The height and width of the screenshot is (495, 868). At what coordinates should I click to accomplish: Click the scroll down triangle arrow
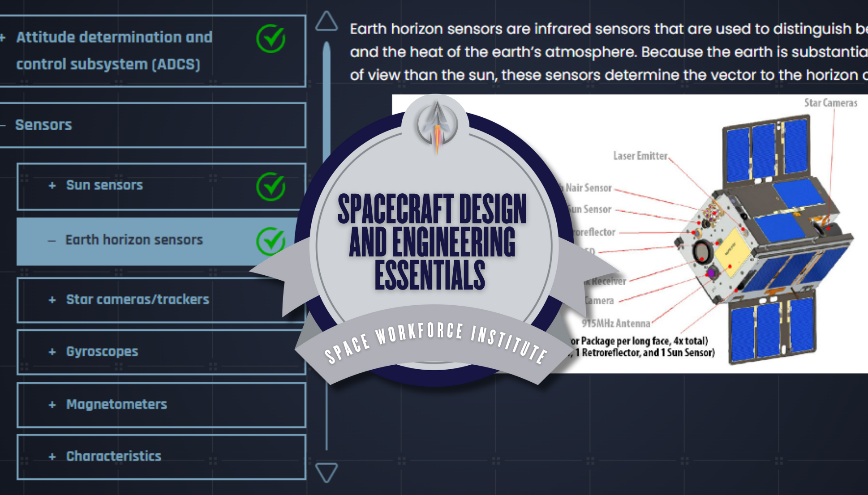point(326,472)
